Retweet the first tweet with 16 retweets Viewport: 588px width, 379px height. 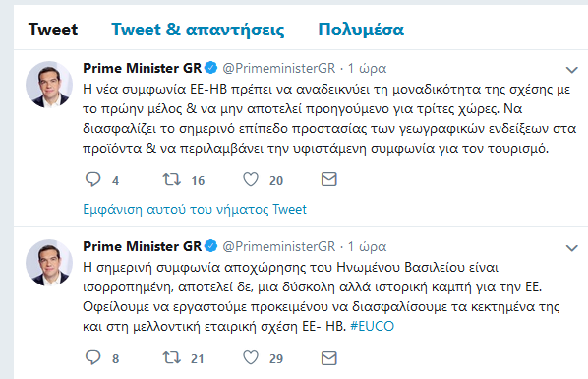(172, 179)
